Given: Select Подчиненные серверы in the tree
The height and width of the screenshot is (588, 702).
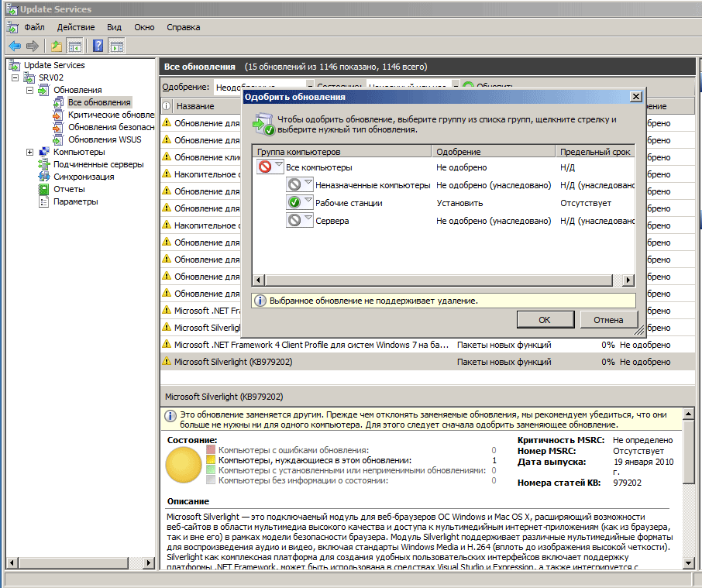Looking at the screenshot, I should [x=98, y=164].
